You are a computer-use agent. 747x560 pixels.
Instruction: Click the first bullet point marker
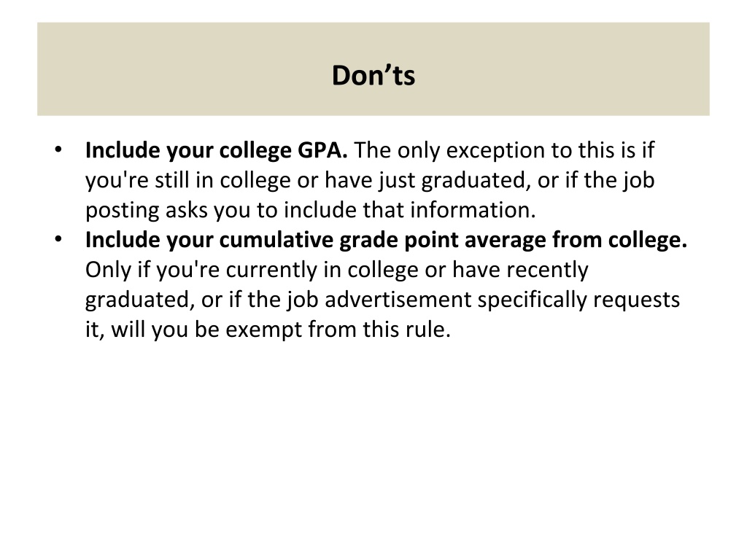click(58, 149)
